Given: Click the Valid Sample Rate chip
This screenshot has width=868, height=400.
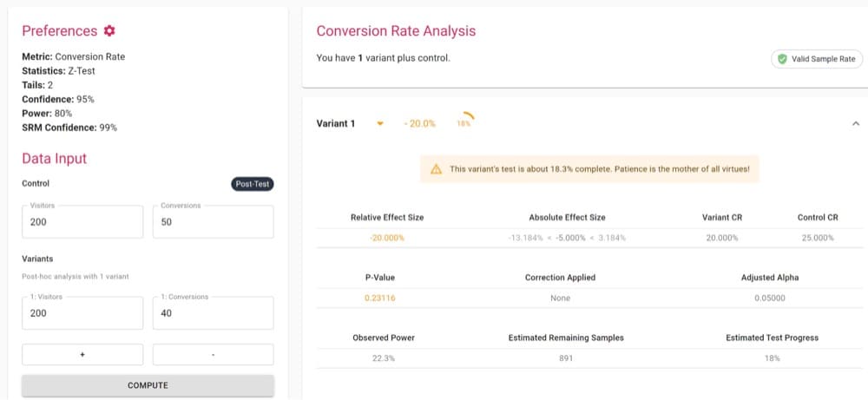Looking at the screenshot, I should pos(817,59).
